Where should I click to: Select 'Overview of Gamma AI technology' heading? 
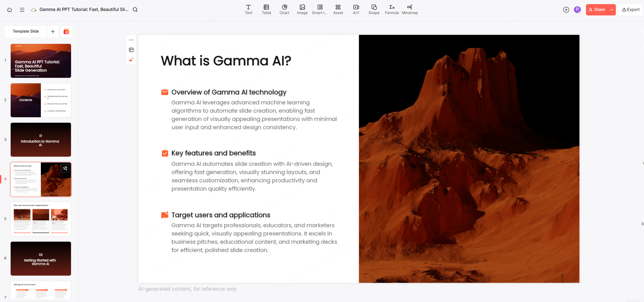tap(229, 92)
